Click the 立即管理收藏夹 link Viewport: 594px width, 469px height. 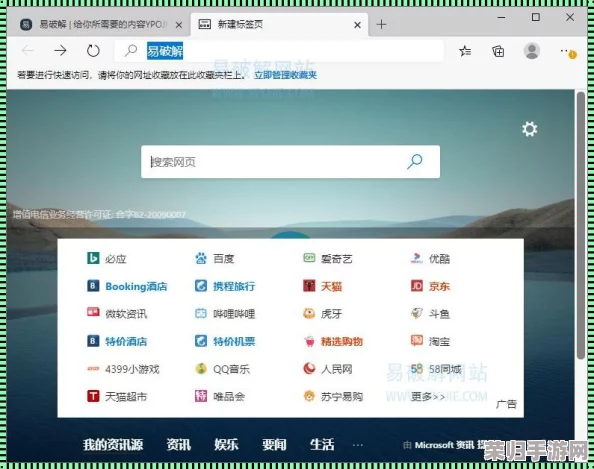pos(286,75)
